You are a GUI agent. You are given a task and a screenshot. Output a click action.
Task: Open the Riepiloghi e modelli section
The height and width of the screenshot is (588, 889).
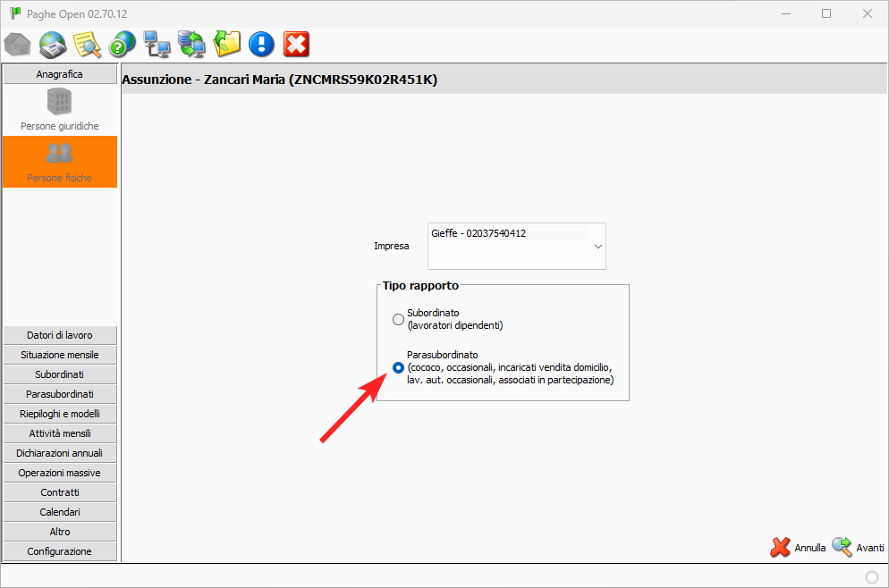(x=60, y=414)
